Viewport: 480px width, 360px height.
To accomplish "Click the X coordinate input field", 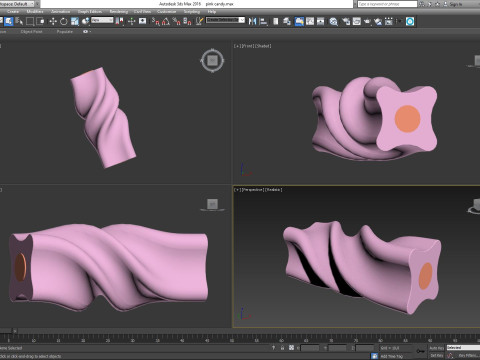I will tap(310, 348).
